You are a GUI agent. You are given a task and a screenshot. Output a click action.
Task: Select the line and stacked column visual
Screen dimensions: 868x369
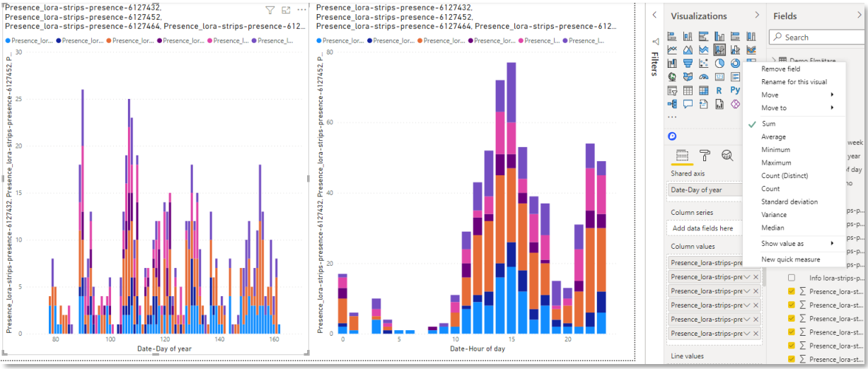[719, 49]
